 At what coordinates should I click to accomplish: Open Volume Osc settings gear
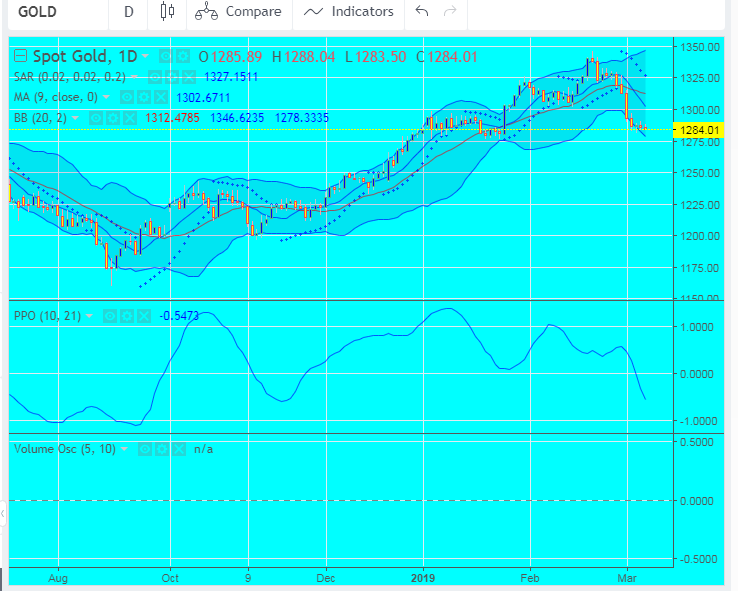tap(161, 449)
